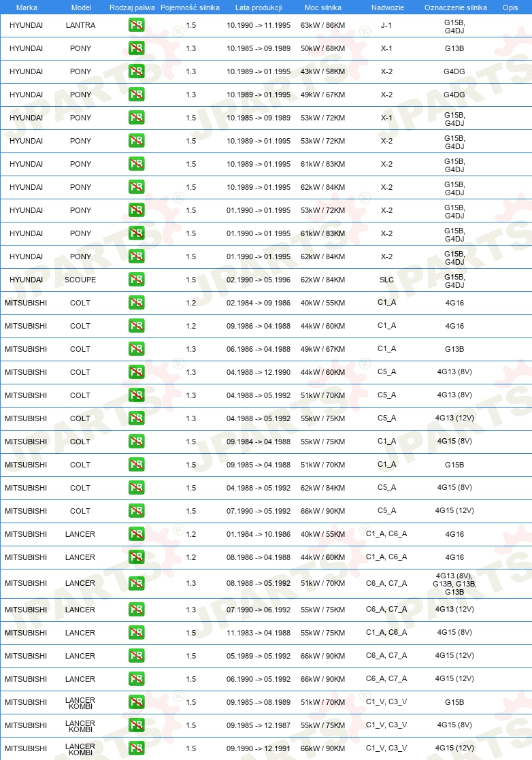
Task: Click the fuel icon for the Colt 1.3 51kW / 70KM row
Action: 137,395
